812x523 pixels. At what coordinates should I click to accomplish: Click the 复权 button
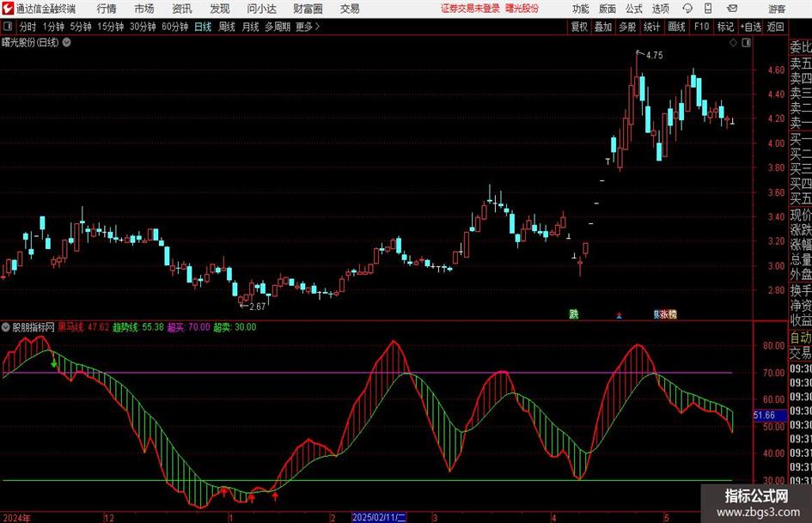[579, 27]
